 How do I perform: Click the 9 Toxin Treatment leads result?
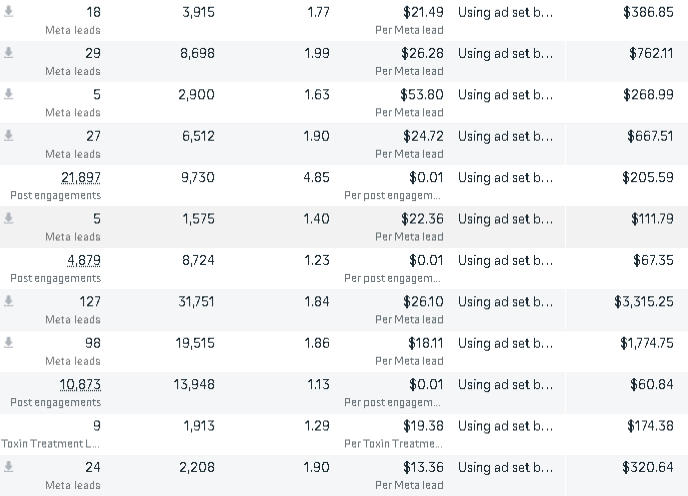tap(96, 426)
